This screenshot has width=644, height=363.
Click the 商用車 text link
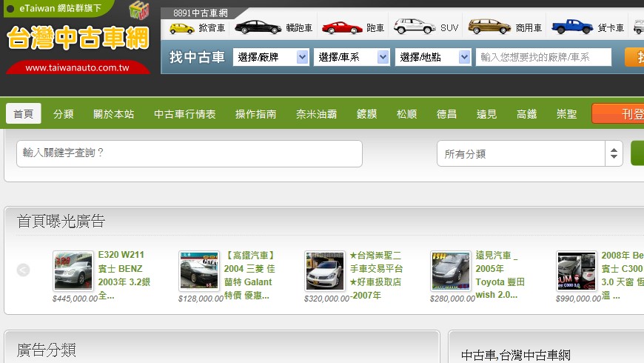pyautogui.click(x=529, y=28)
